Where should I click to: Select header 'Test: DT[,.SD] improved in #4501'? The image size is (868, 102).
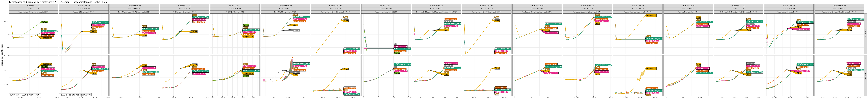click(x=285, y=12)
